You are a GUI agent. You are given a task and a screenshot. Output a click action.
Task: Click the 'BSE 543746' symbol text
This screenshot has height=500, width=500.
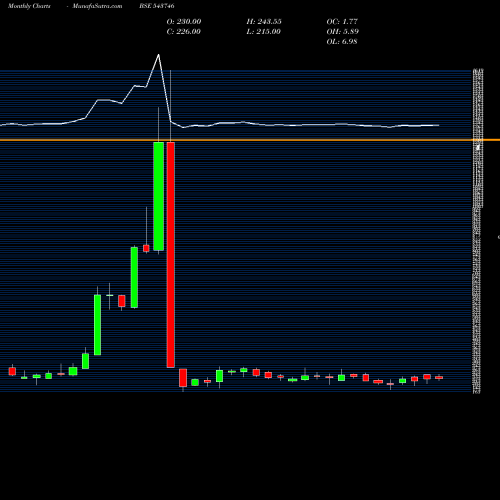pos(157,6)
